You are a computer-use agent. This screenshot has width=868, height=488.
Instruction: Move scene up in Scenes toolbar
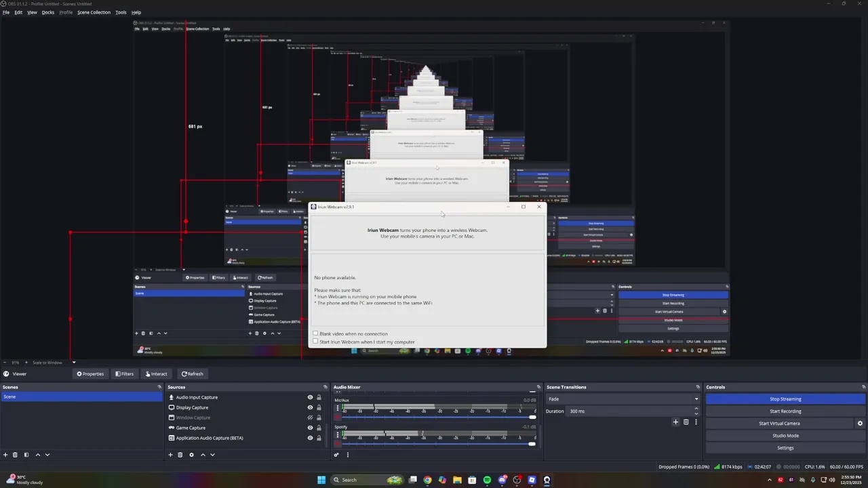pyautogui.click(x=38, y=455)
